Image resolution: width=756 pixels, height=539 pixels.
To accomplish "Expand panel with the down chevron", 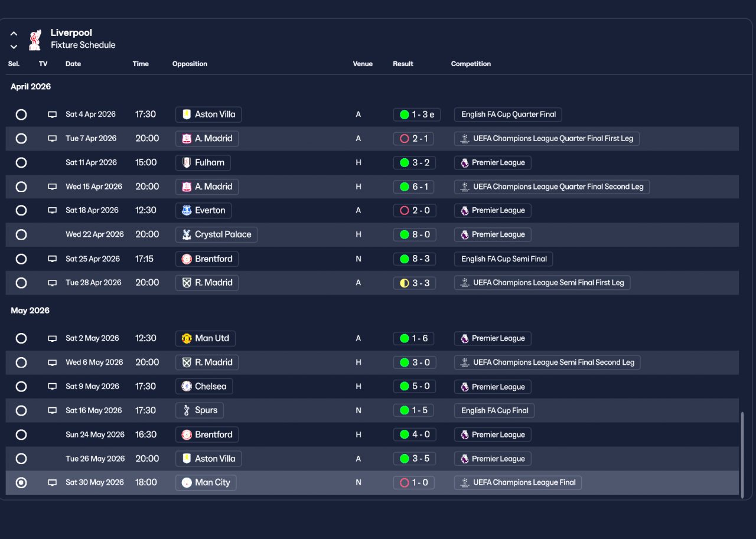I will [x=14, y=47].
